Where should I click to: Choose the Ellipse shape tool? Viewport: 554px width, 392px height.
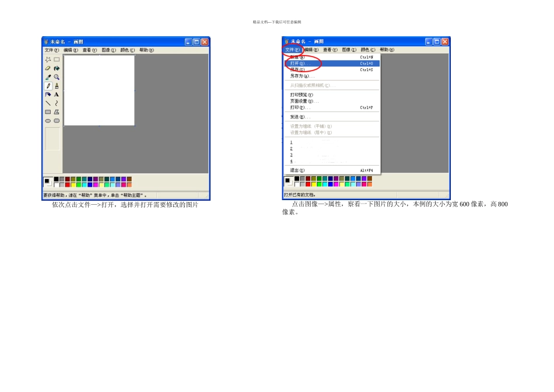(x=48, y=121)
